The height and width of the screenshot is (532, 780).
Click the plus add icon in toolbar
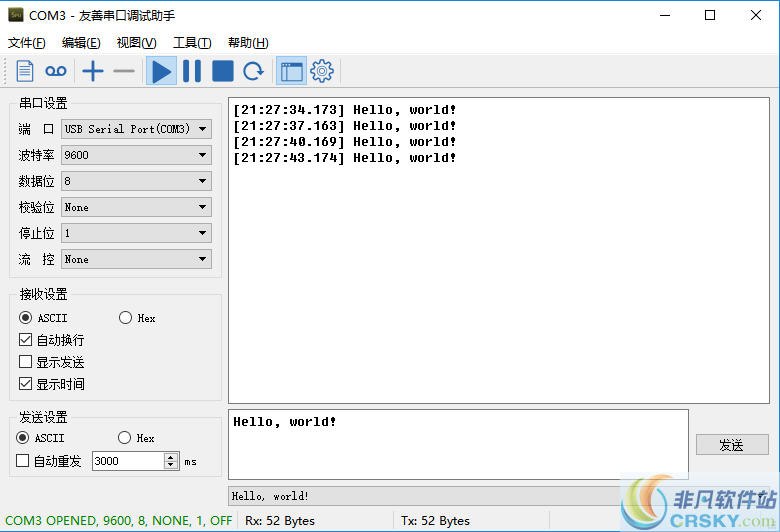point(93,71)
